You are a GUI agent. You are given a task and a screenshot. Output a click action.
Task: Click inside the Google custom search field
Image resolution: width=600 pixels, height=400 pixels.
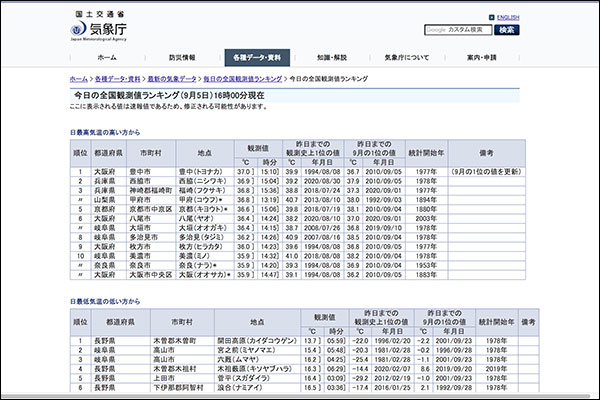pos(457,30)
